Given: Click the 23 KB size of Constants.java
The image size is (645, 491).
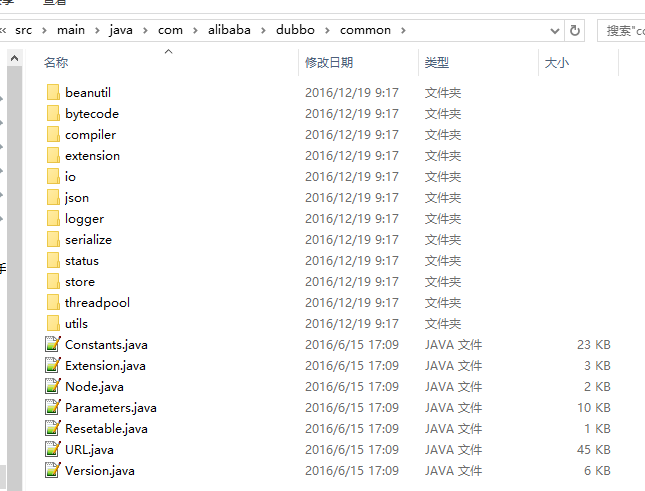Looking at the screenshot, I should [x=594, y=345].
